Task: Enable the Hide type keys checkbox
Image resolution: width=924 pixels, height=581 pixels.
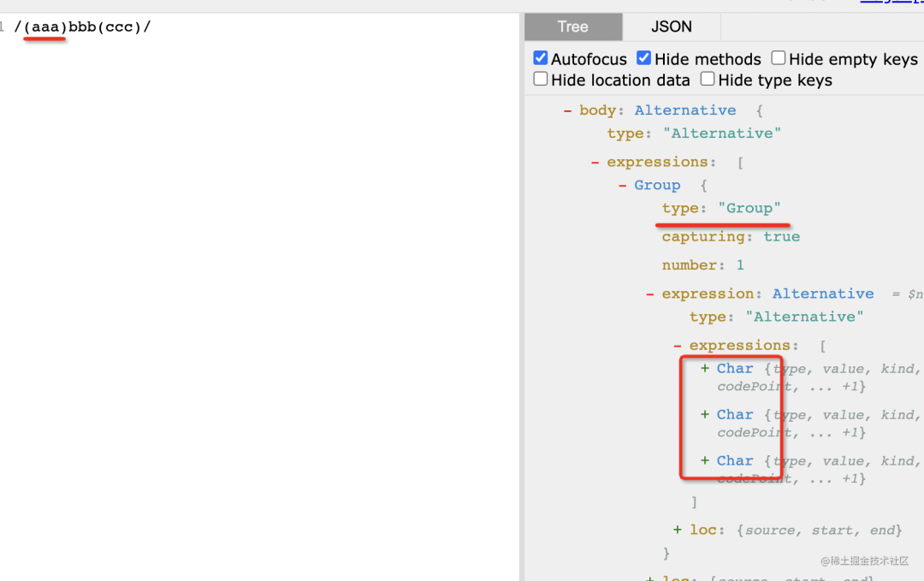Action: tap(708, 79)
